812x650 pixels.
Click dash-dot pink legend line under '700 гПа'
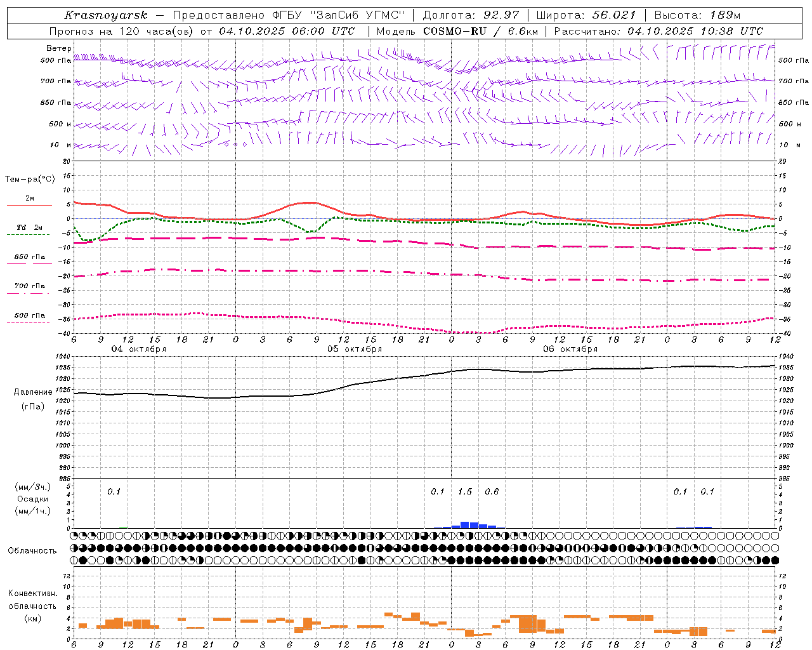click(28, 293)
